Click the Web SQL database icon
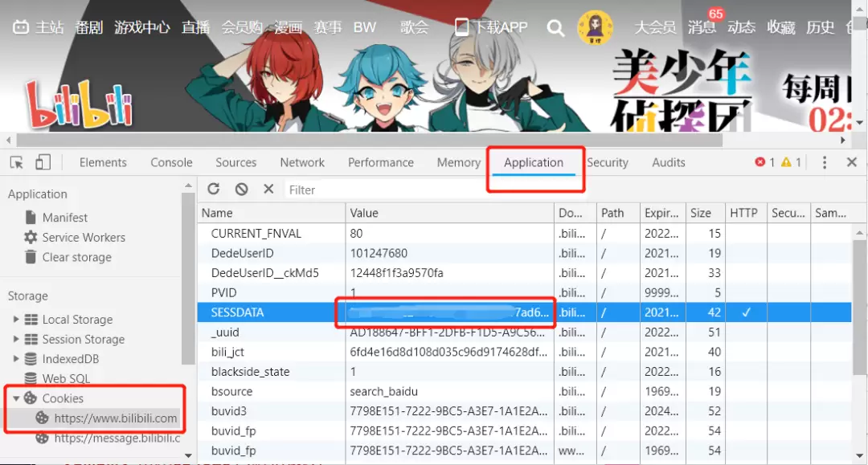Viewport: 868px width, 465px height. [x=31, y=379]
